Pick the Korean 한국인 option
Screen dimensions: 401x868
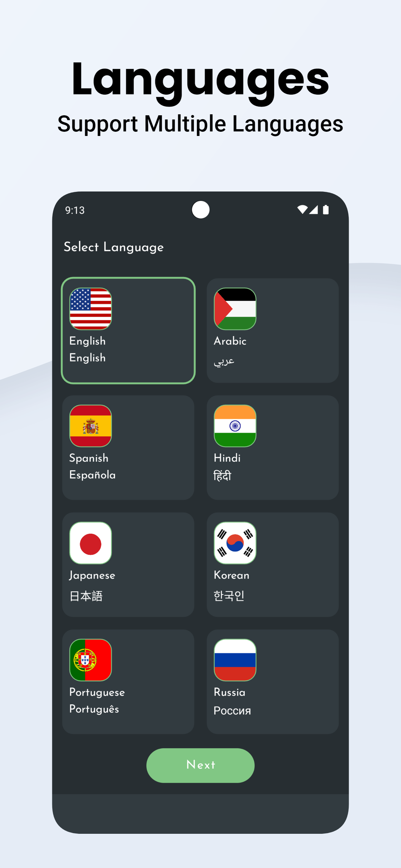[272, 565]
